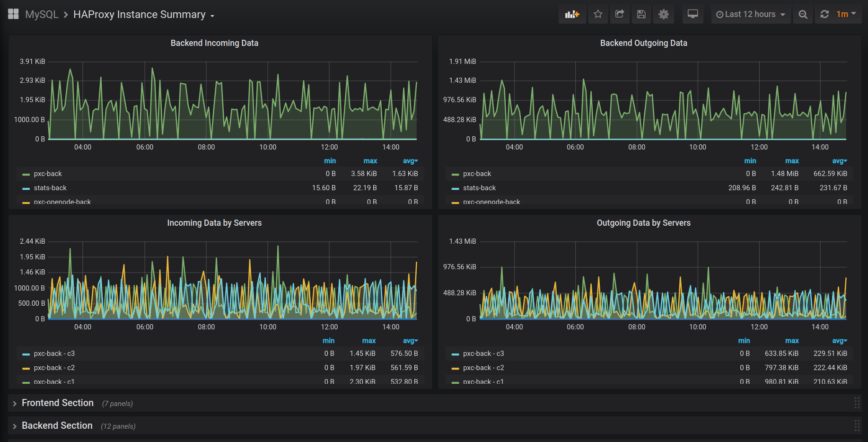Click the Share dashboard icon

[619, 14]
